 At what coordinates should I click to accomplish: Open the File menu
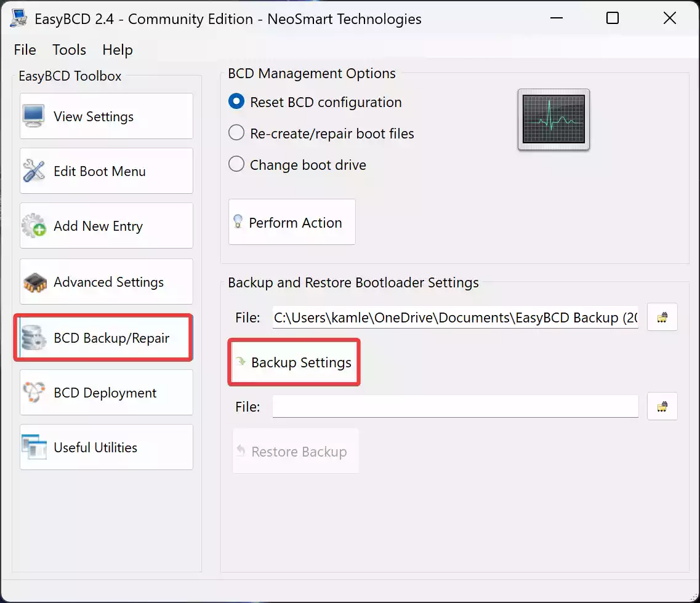(25, 50)
